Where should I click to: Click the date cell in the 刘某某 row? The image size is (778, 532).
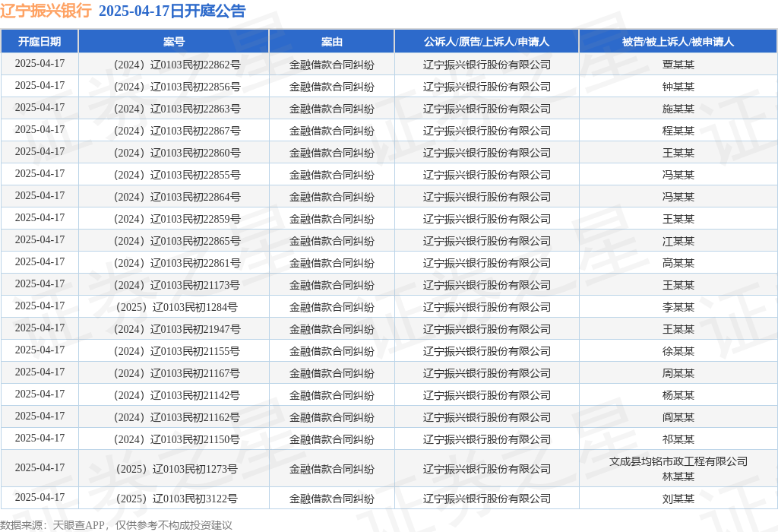pos(40,497)
